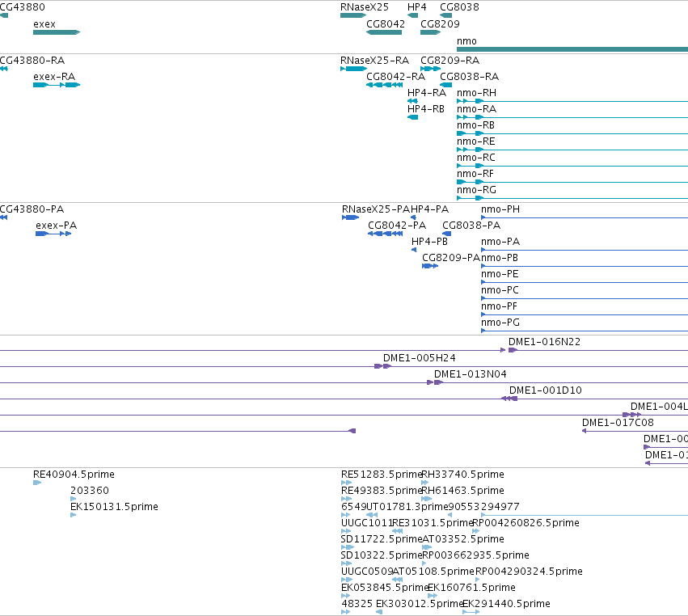Select the RP004290324.5prime EST label

click(x=530, y=572)
